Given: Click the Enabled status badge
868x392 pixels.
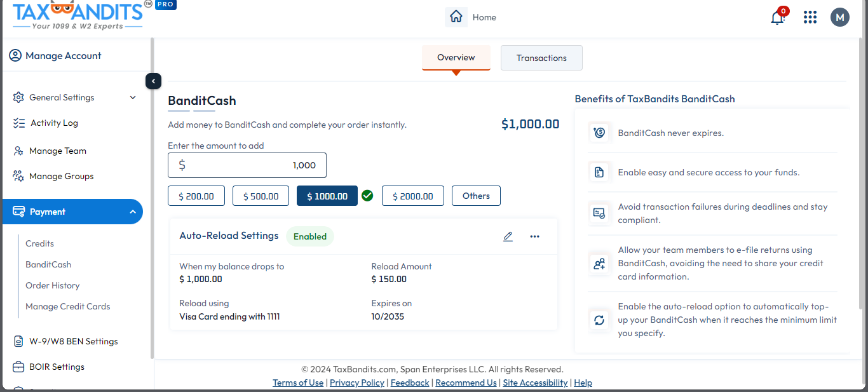Looking at the screenshot, I should pos(310,236).
